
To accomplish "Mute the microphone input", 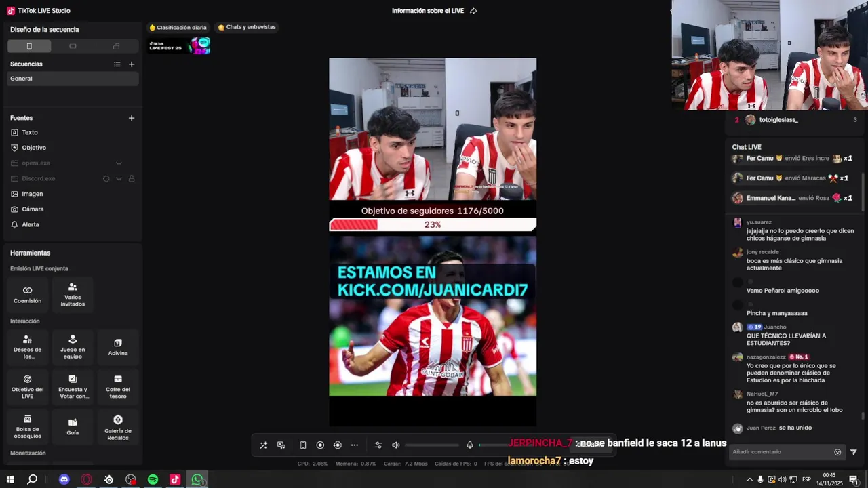I will (x=470, y=445).
